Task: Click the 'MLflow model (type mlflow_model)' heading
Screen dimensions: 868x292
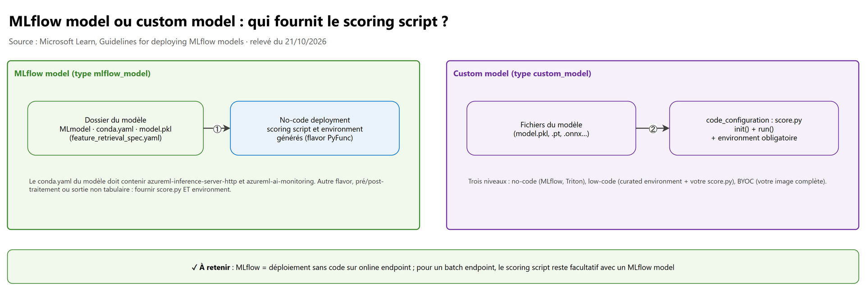Action: [x=82, y=73]
